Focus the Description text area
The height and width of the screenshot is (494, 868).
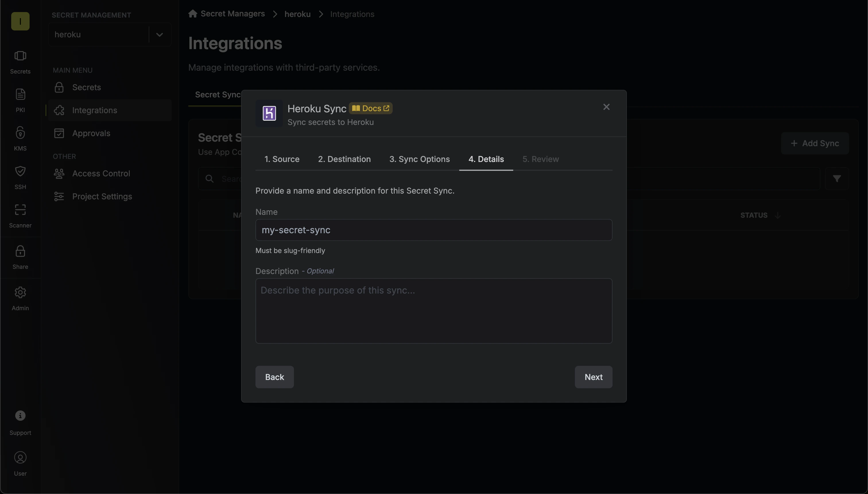(x=434, y=311)
